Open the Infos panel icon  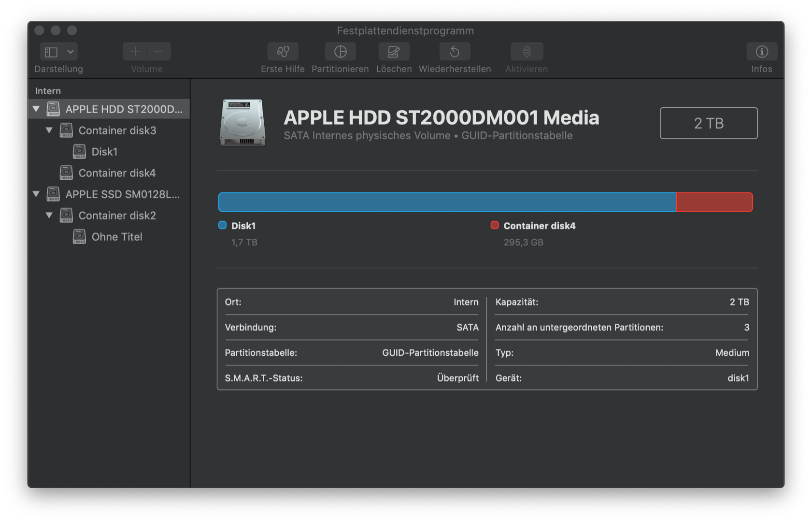pos(761,52)
